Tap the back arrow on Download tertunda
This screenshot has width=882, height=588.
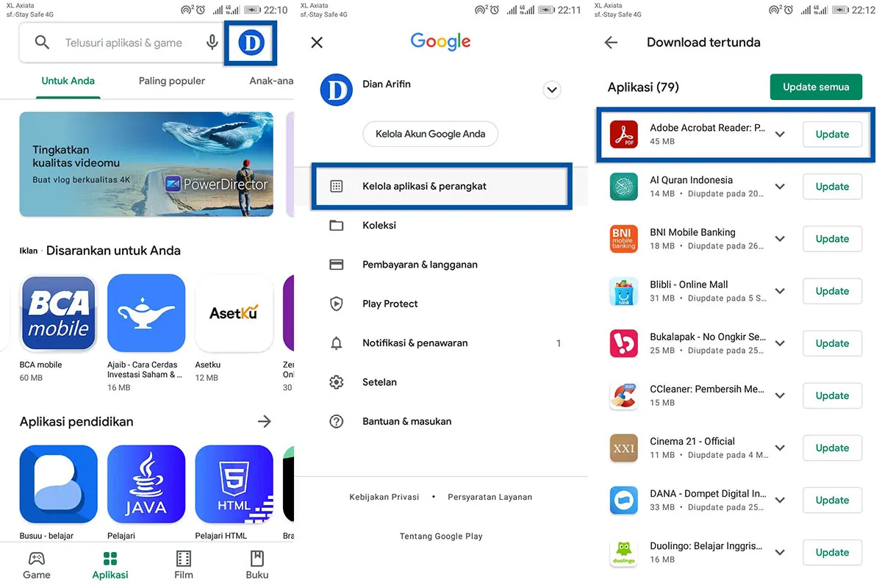coord(611,42)
